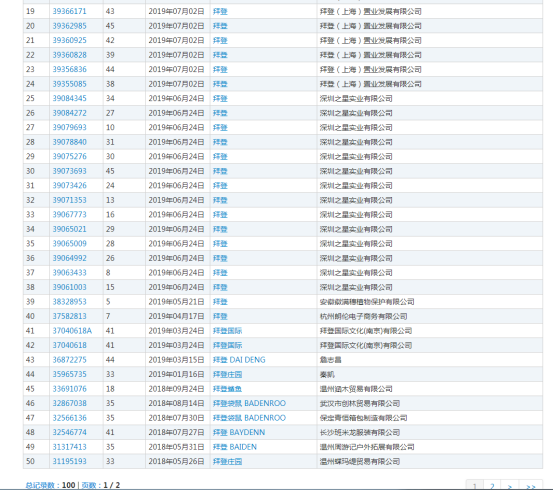Open application number 32566136
553x491 pixels.
pyautogui.click(x=69, y=418)
